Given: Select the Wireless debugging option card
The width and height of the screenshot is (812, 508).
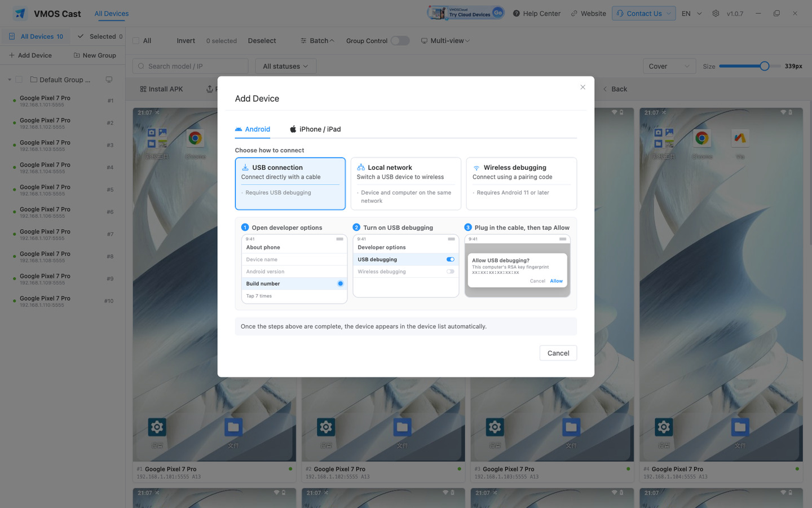Looking at the screenshot, I should [x=522, y=184].
